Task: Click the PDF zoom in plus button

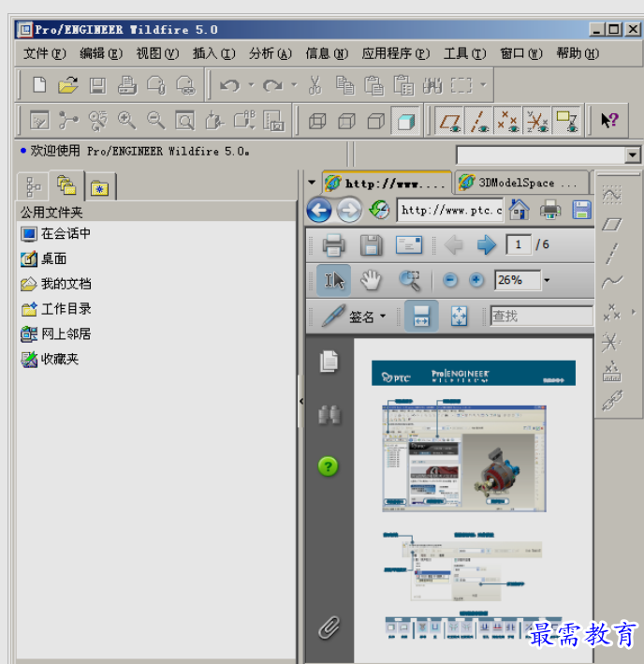Action: (476, 280)
